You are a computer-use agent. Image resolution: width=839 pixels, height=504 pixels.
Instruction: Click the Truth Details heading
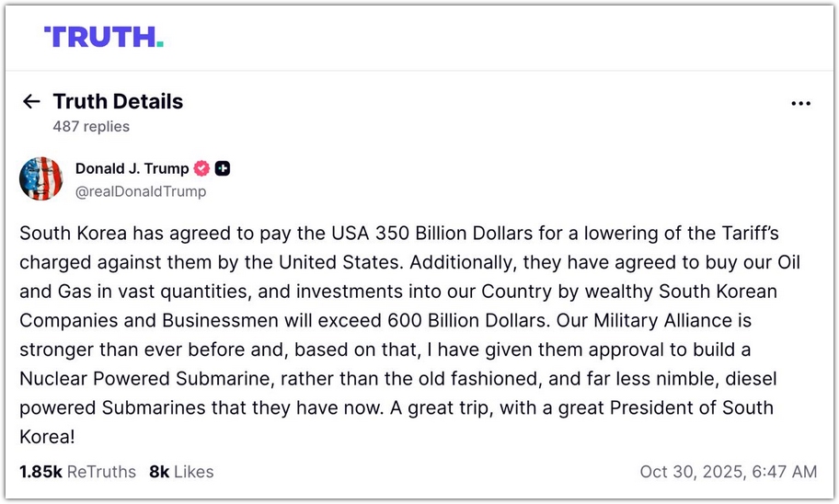118,102
